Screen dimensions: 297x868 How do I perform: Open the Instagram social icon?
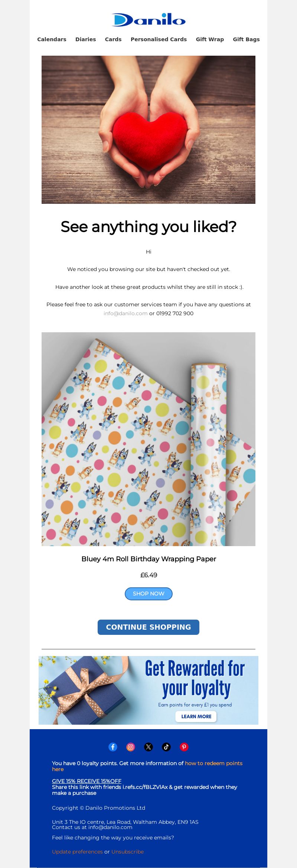[131, 747]
